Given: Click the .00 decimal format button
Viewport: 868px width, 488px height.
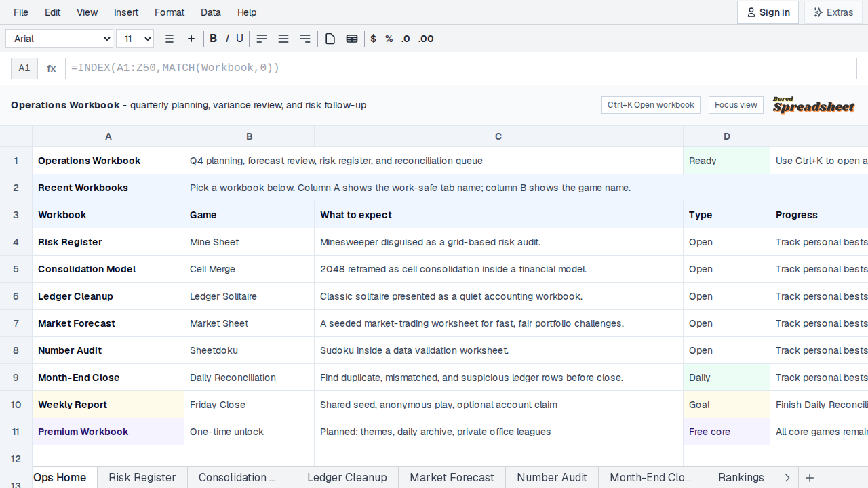Looking at the screenshot, I should [x=426, y=39].
